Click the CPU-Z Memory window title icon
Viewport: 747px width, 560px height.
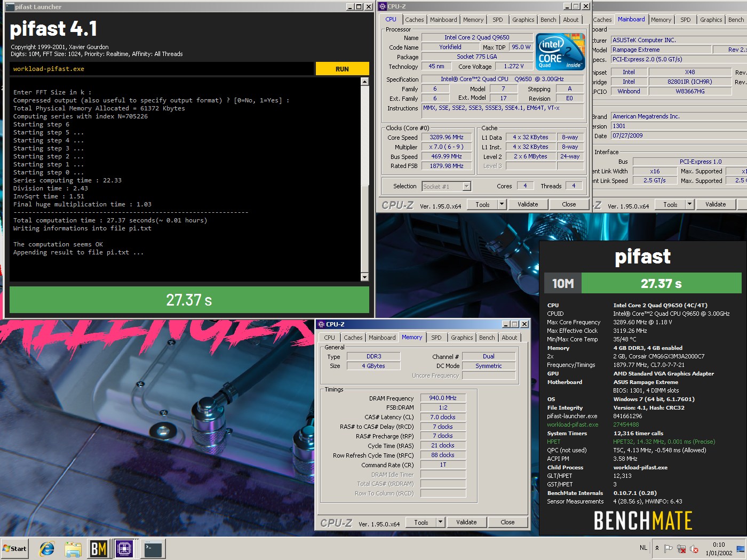(321, 324)
